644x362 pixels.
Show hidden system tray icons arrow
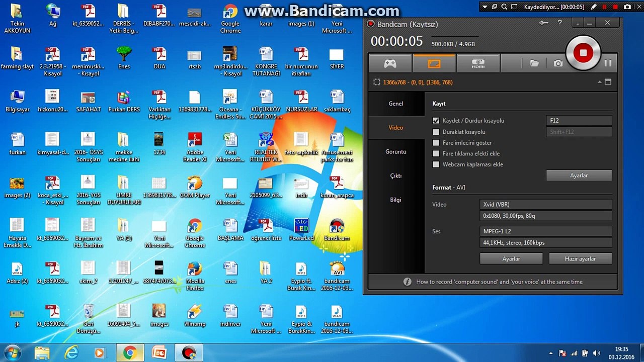point(551,353)
